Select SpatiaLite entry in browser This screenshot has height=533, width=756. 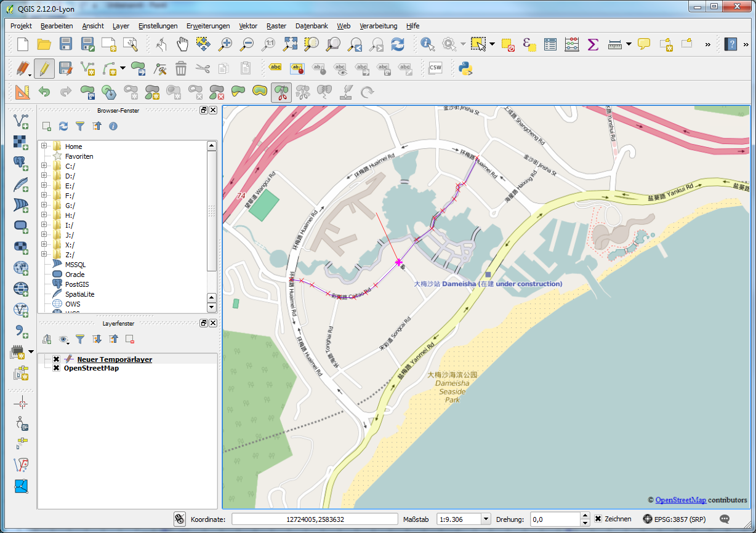pos(79,294)
